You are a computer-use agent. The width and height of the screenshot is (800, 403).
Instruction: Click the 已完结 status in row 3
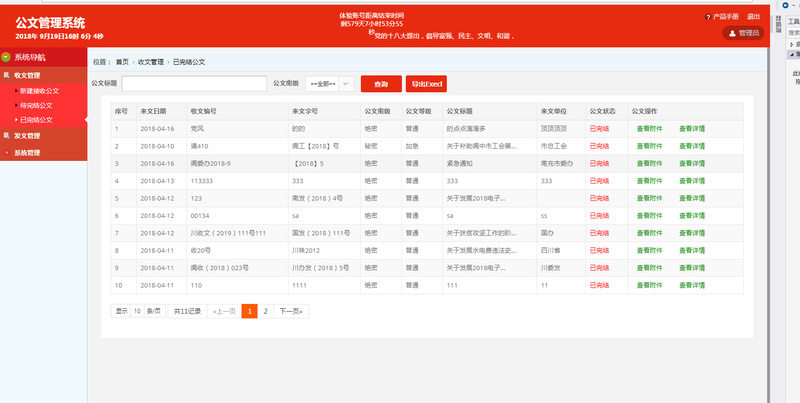tap(599, 164)
